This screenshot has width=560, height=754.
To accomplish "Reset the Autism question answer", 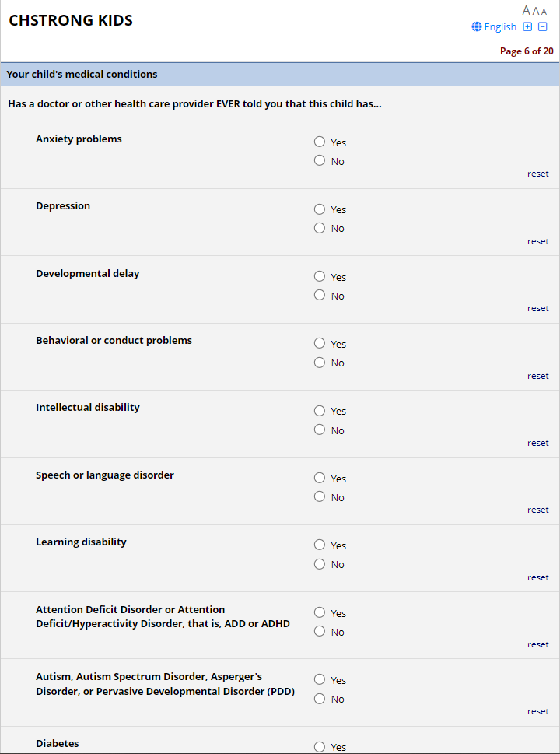I will pyautogui.click(x=537, y=711).
